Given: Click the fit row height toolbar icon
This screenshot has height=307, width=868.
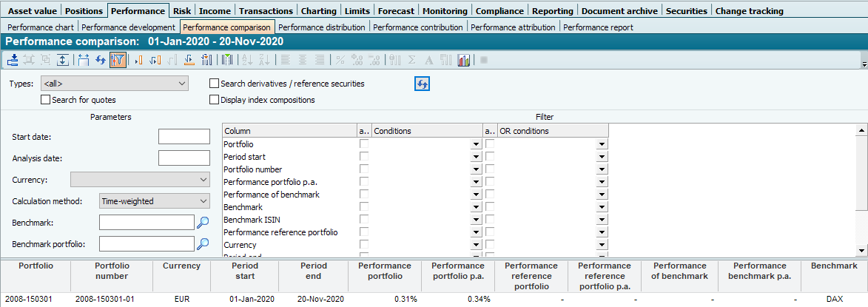Looking at the screenshot, I should pos(63,61).
